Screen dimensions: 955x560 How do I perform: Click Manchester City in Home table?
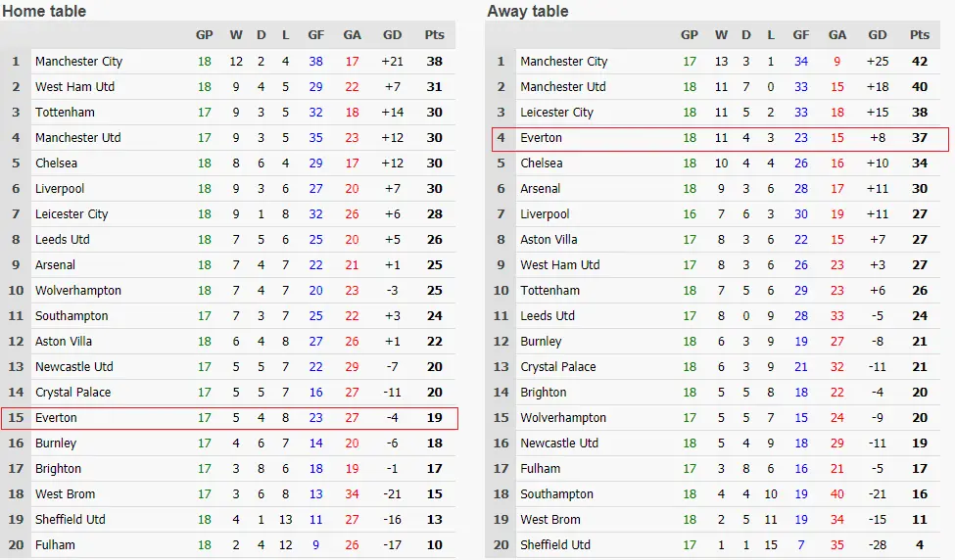(x=78, y=62)
